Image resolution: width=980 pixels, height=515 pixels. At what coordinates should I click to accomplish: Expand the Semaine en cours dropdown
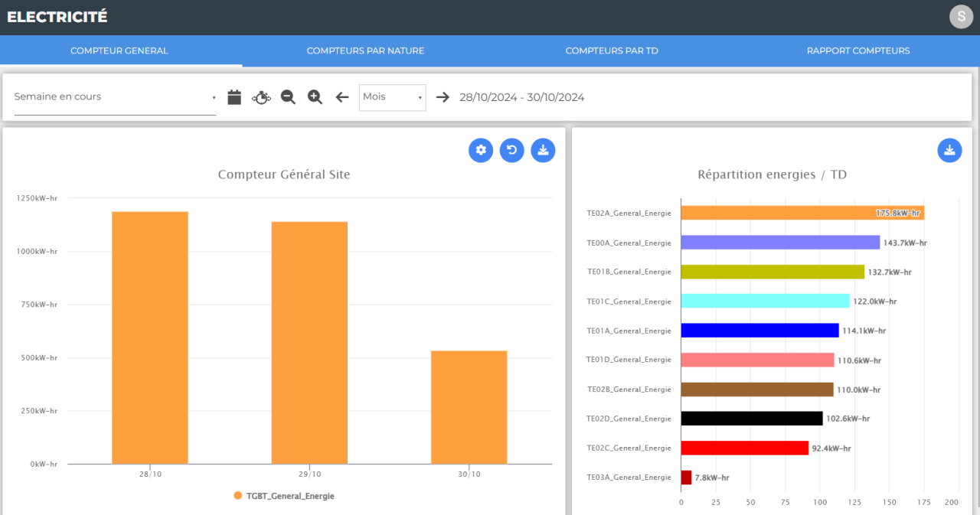pyautogui.click(x=115, y=97)
